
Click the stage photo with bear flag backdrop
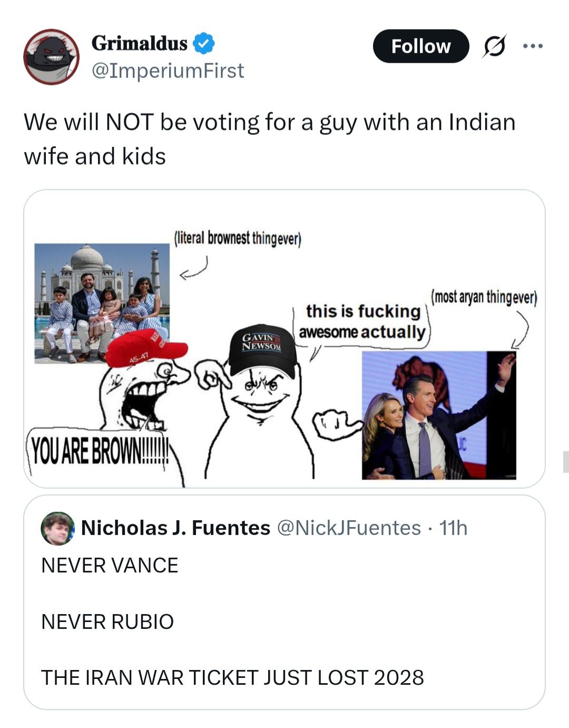438,415
